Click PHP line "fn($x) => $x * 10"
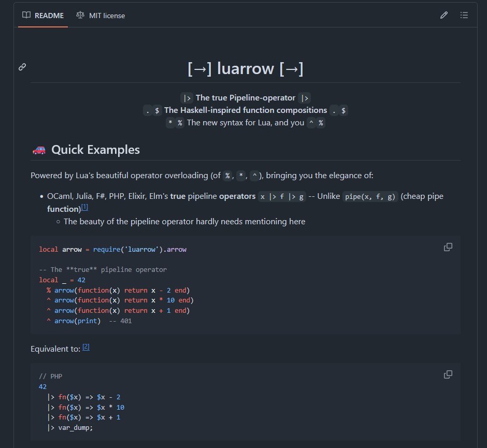The width and height of the screenshot is (487, 448). click(x=85, y=407)
